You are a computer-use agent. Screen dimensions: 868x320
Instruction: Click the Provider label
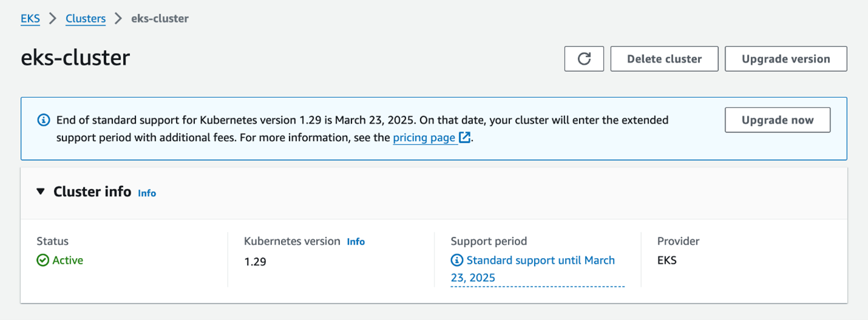pos(679,241)
